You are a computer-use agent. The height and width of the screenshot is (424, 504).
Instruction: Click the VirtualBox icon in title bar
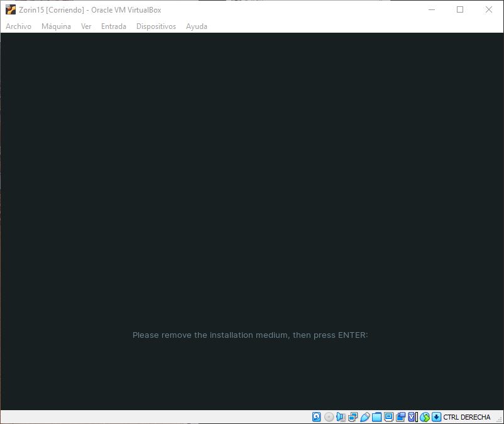click(x=10, y=9)
